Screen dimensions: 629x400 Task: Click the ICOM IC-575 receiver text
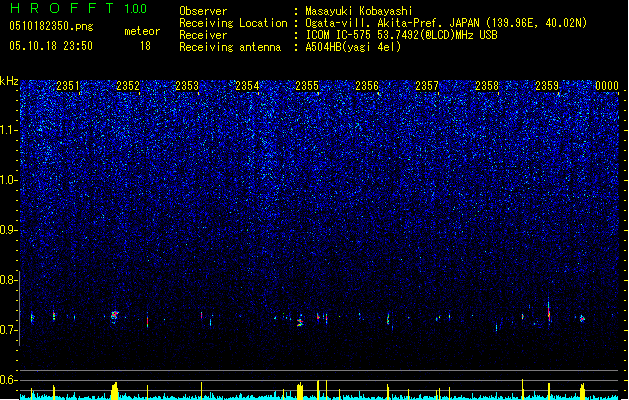(x=401, y=35)
